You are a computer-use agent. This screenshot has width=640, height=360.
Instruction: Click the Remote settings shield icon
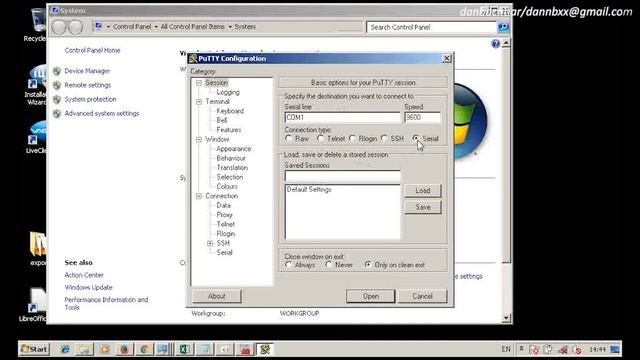[x=57, y=85]
